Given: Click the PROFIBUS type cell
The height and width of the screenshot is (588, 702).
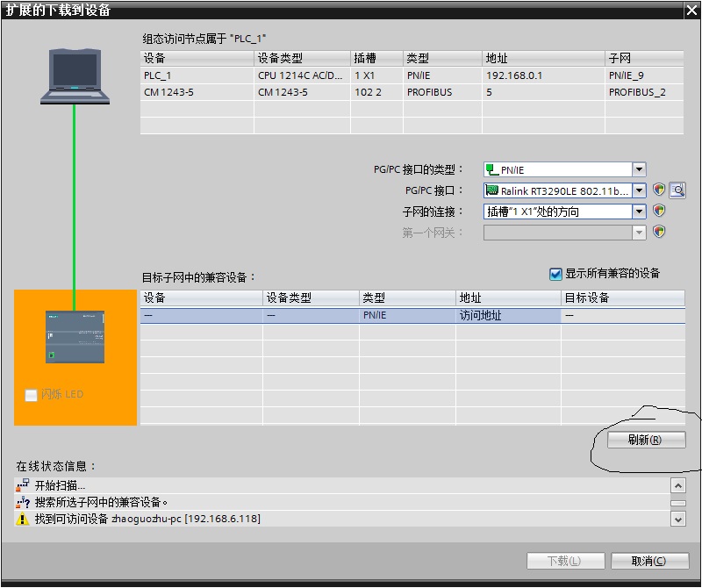Looking at the screenshot, I should (442, 92).
